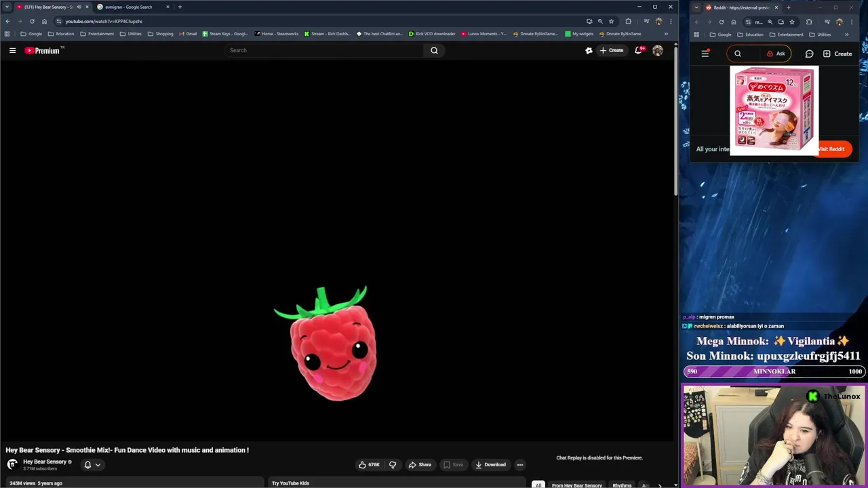868x488 pixels.
Task: Show overflow bookmarks in Reddit window
Action: [846, 35]
